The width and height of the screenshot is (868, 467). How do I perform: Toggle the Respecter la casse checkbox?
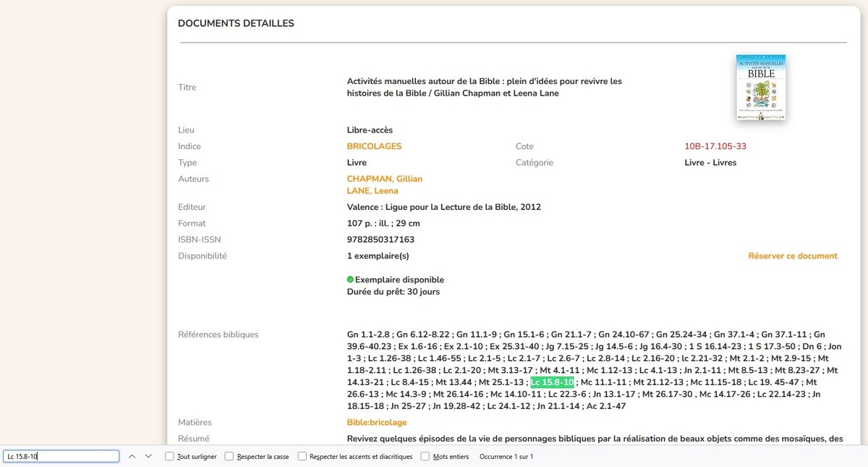(229, 456)
